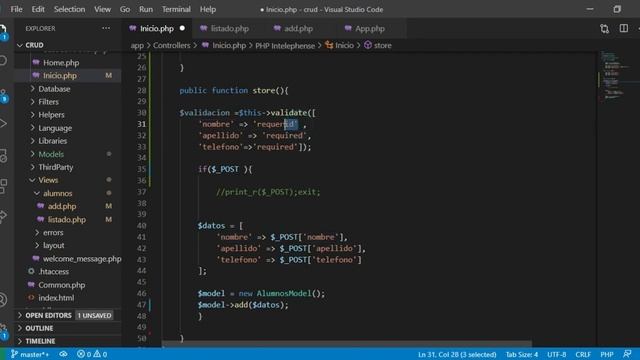Click the Inicio class breadcrumb

340,45
